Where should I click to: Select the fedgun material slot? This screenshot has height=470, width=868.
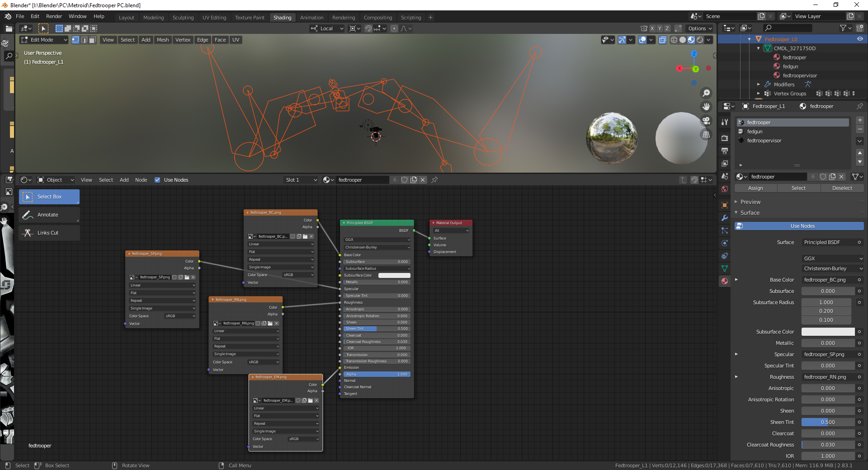(x=793, y=132)
